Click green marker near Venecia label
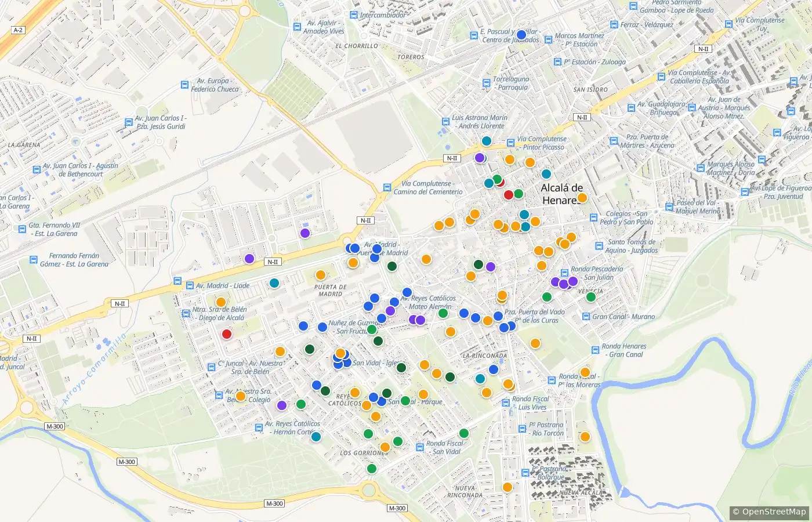 591,297
